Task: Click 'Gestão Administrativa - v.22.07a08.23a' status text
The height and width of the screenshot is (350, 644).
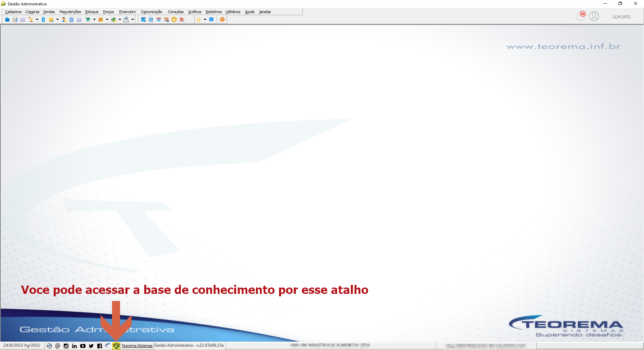Action: pyautogui.click(x=189, y=345)
